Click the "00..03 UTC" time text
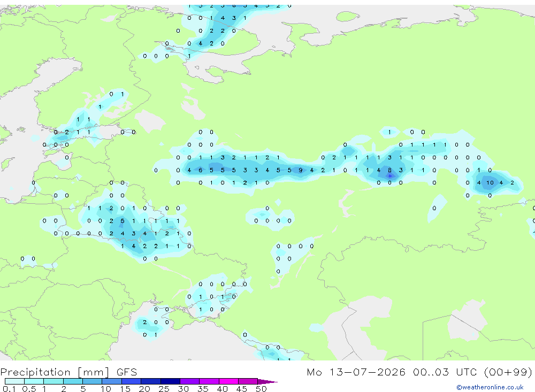This screenshot has width=535, height=392. click(445, 372)
